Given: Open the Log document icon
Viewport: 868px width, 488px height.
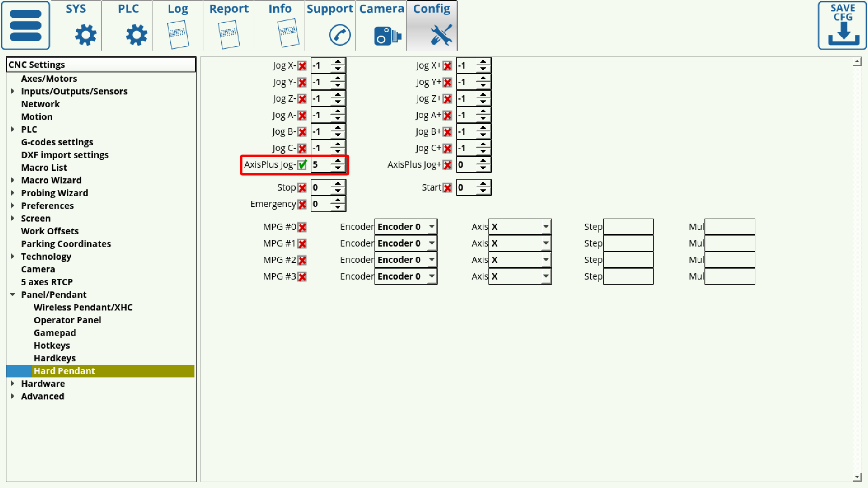Looking at the screenshot, I should click(x=178, y=34).
